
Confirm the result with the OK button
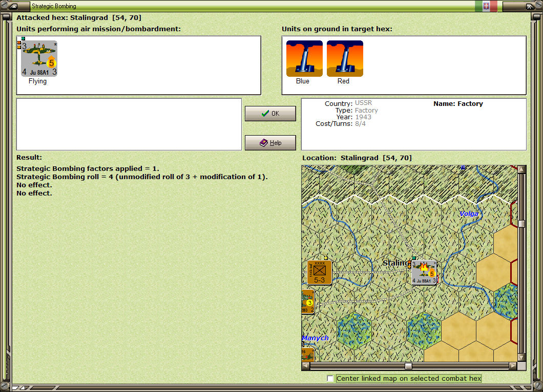(270, 114)
